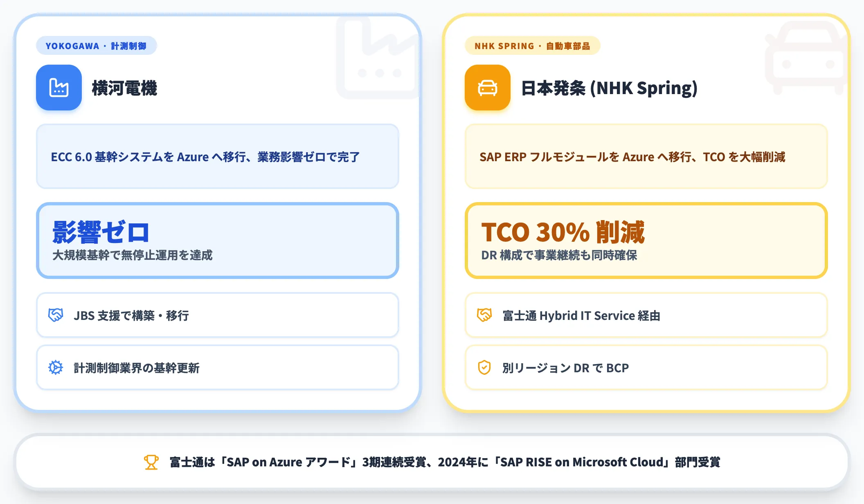
Task: Select the YOKOGAWA・計測制御 tag pill
Action: click(97, 46)
